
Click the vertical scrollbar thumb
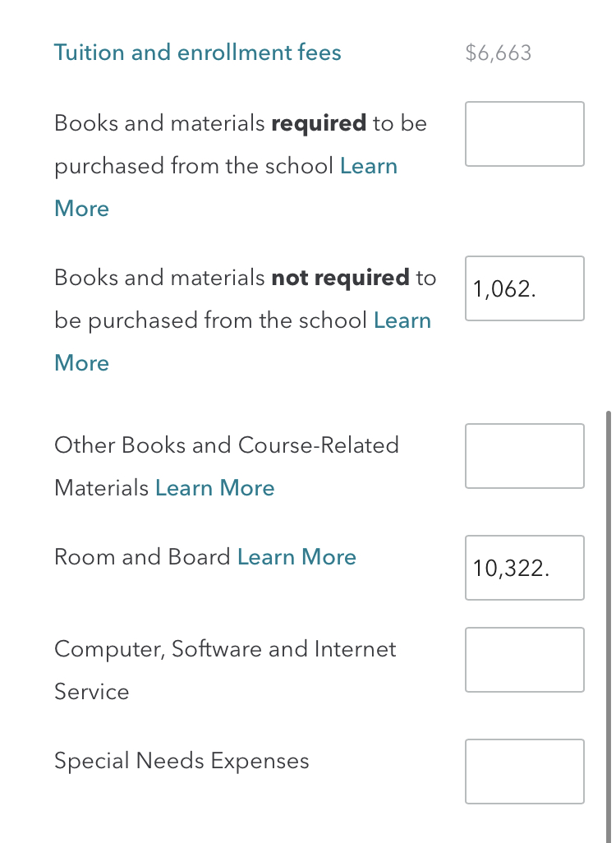click(x=608, y=624)
